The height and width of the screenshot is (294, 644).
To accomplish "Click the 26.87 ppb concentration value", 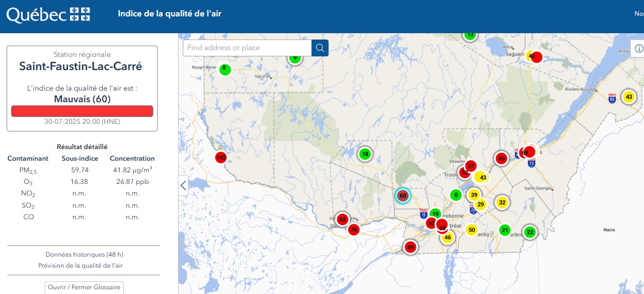I will tap(132, 182).
